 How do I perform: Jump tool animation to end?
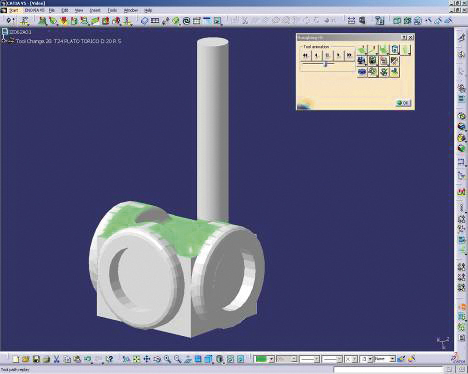pos(349,55)
